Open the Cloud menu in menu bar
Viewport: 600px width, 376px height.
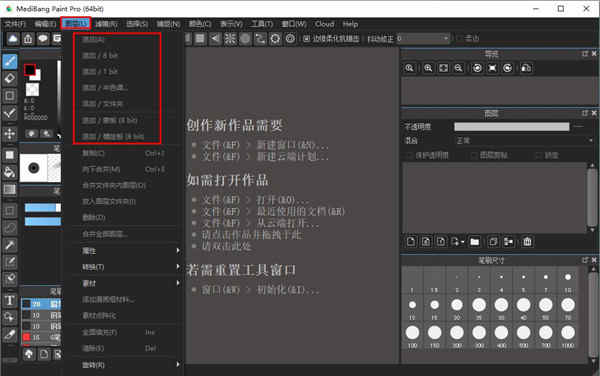coord(324,24)
